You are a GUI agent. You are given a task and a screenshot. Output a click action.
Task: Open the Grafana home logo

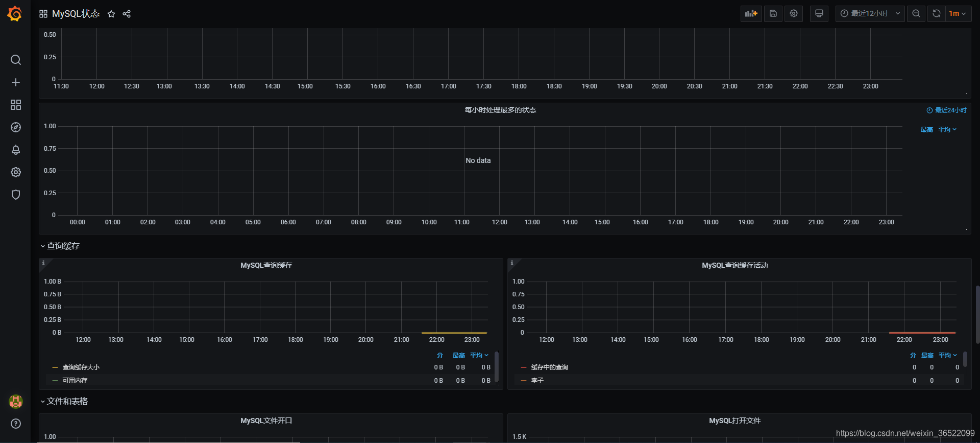[x=15, y=14]
